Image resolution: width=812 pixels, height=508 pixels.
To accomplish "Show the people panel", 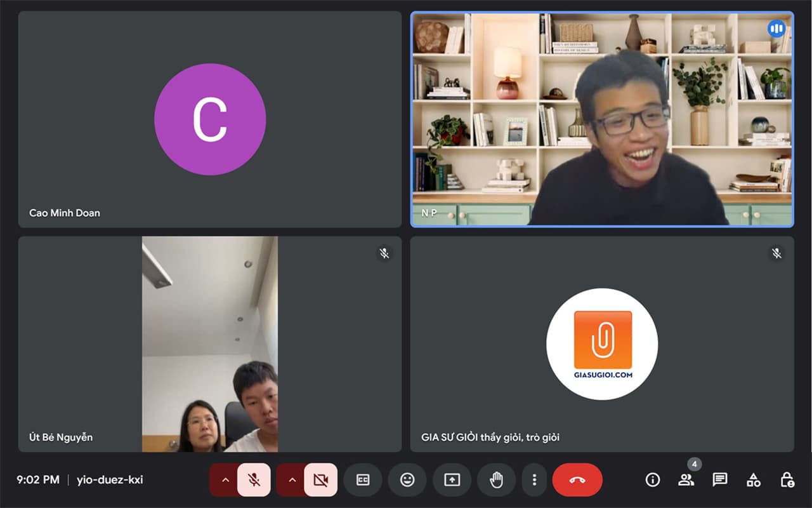I will click(x=686, y=480).
